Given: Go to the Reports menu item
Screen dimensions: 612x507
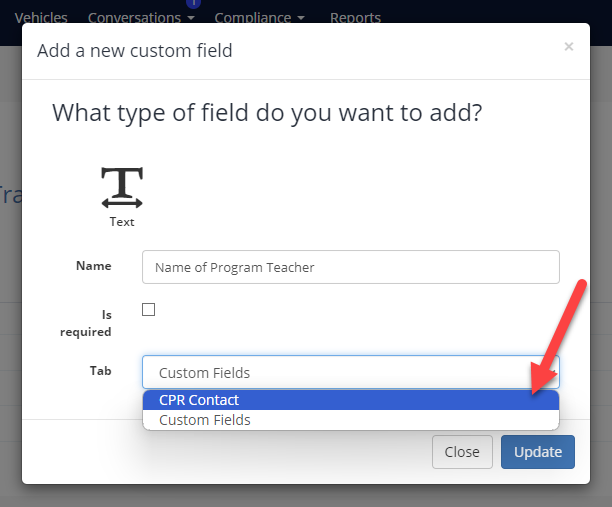Looking at the screenshot, I should [355, 18].
